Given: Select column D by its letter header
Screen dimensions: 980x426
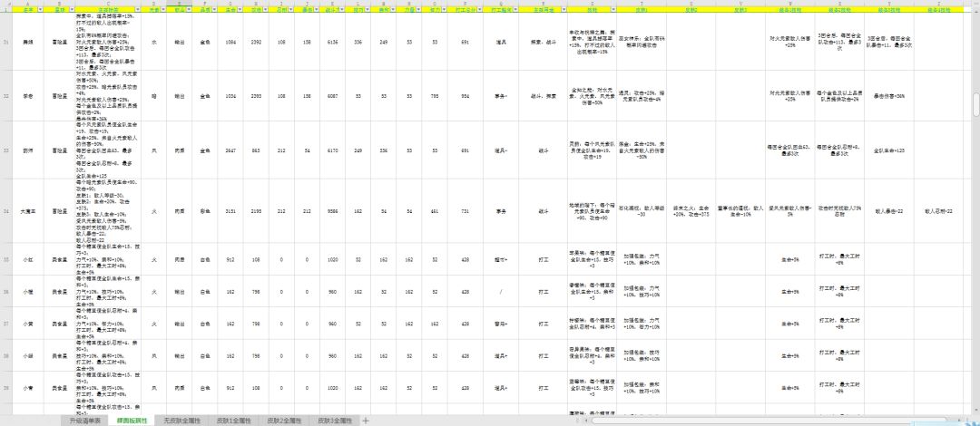Looking at the screenshot, I should pos(154,3).
